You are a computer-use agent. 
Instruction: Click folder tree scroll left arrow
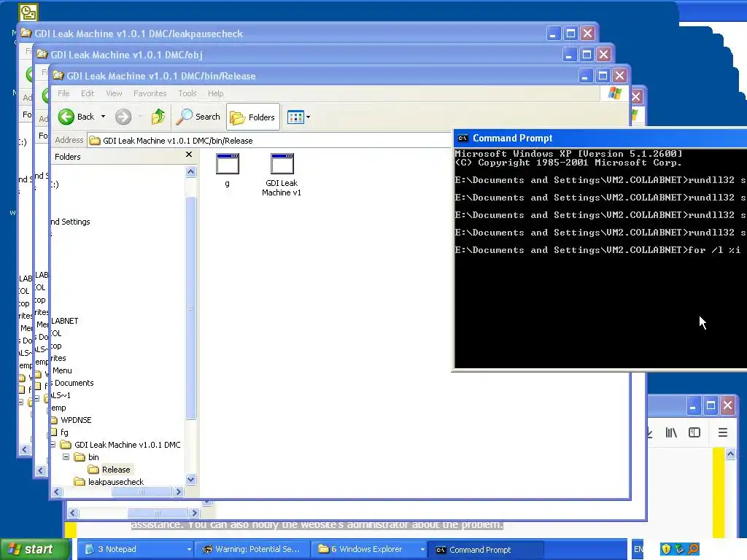point(57,491)
